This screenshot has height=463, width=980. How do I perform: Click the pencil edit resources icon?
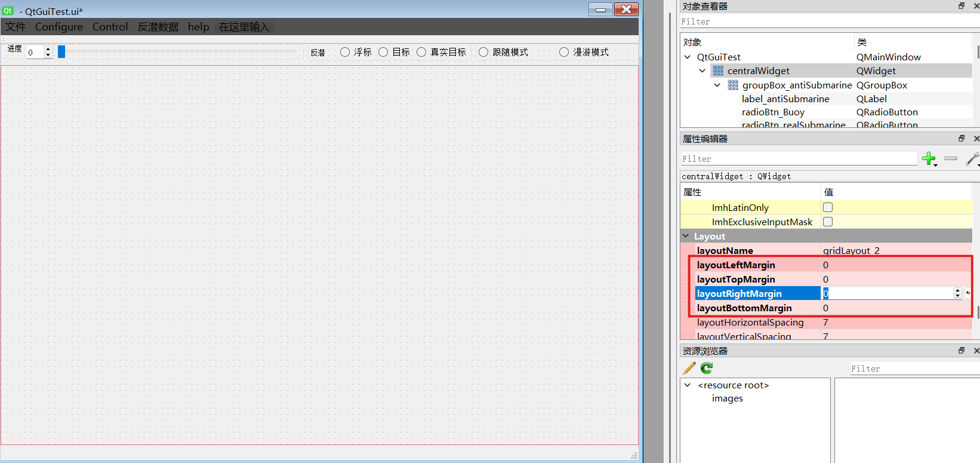[689, 368]
